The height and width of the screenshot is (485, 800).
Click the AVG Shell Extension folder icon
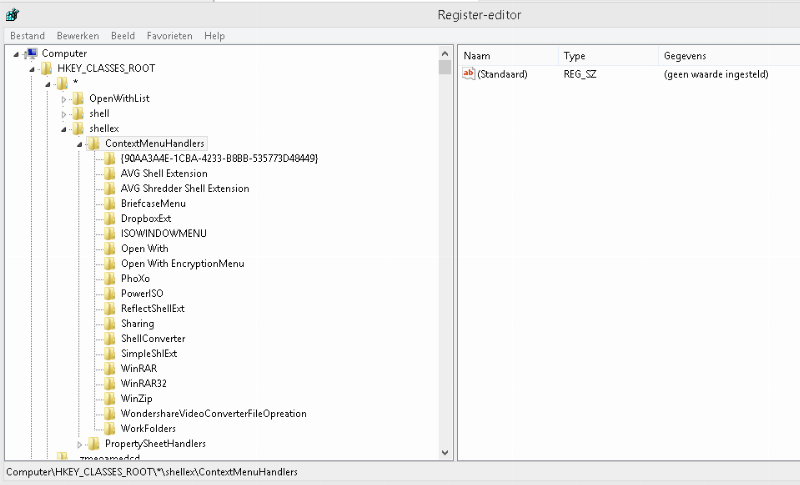[110, 173]
